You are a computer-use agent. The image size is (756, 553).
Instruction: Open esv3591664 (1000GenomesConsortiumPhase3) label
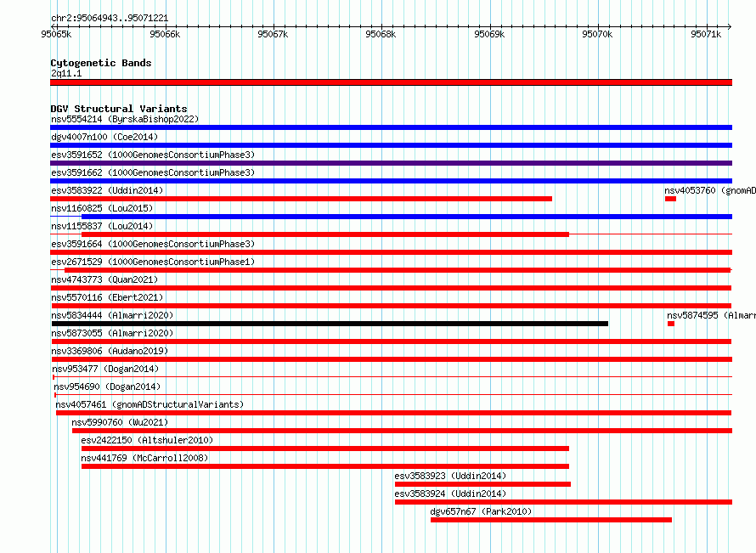[x=153, y=244]
